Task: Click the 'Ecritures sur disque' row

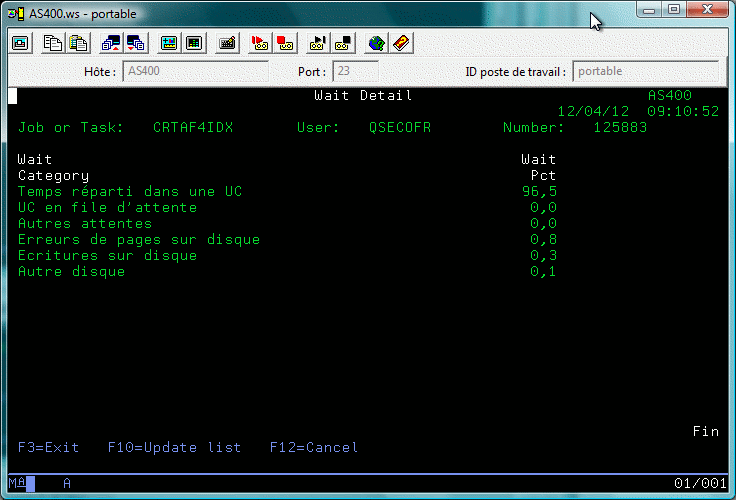Action: click(x=287, y=255)
